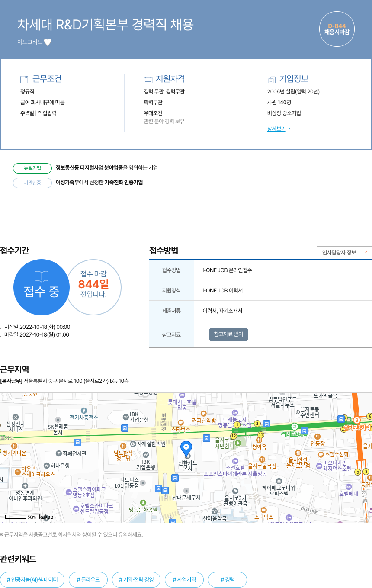372x588 pixels.
Task: Click the bus stop icon near 화폐전시관
Action: (x=77, y=442)
